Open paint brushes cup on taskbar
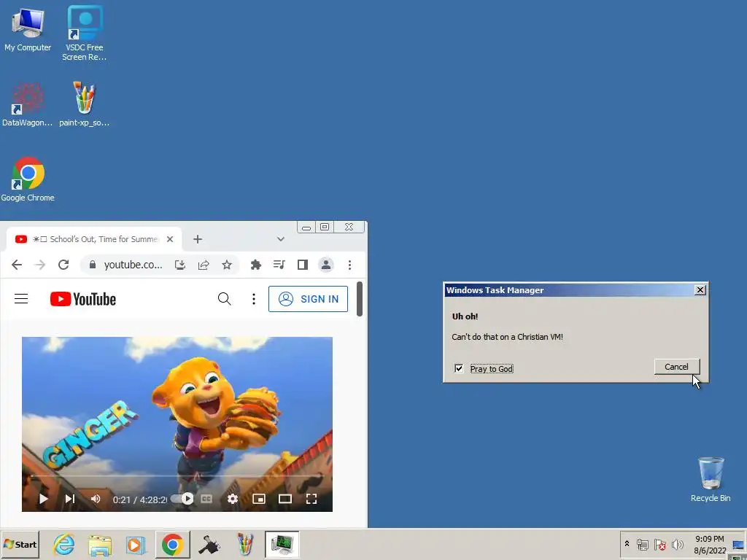The height and width of the screenshot is (560, 747). click(x=245, y=544)
